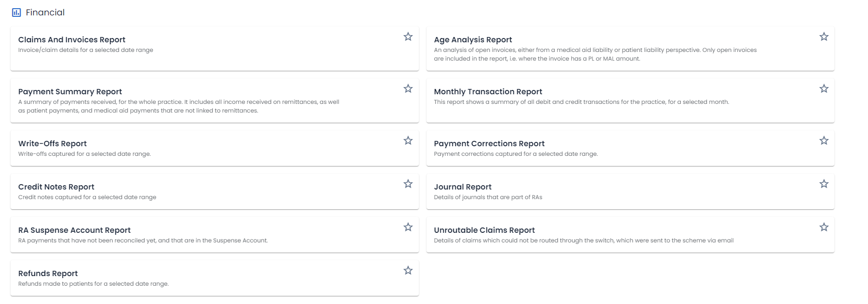868x304 pixels.
Task: Toggle favorite on RA Suspense Account Report
Action: [408, 227]
